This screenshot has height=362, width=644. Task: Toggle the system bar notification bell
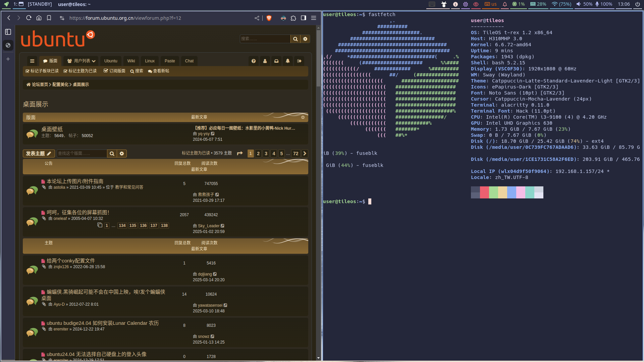(x=505, y=4)
